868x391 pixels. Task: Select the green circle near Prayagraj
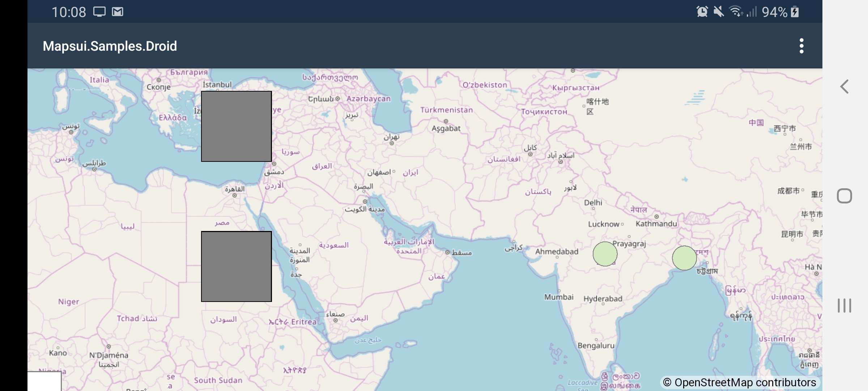point(605,254)
